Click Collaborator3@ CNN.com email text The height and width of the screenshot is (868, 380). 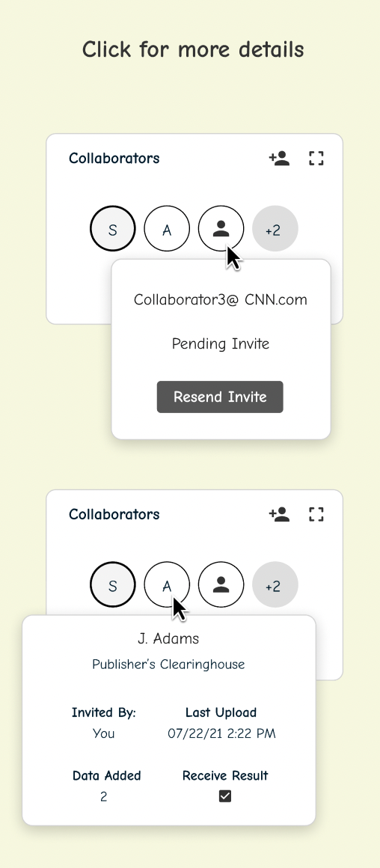coord(220,299)
